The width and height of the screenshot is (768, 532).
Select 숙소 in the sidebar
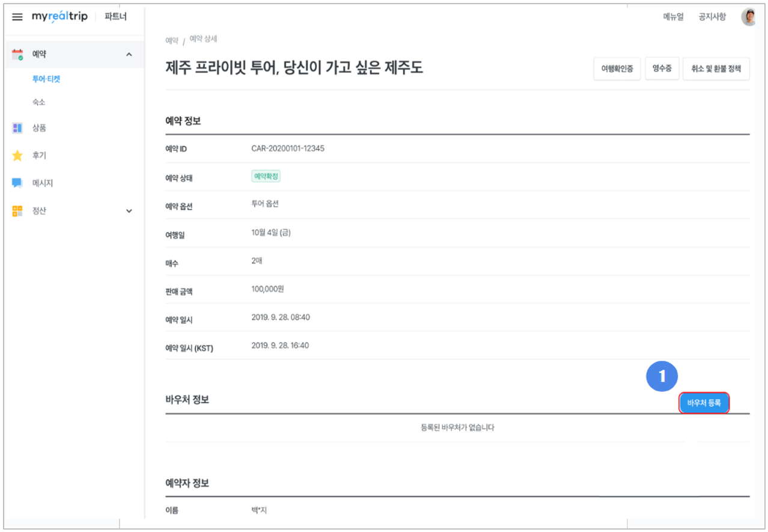(x=39, y=103)
